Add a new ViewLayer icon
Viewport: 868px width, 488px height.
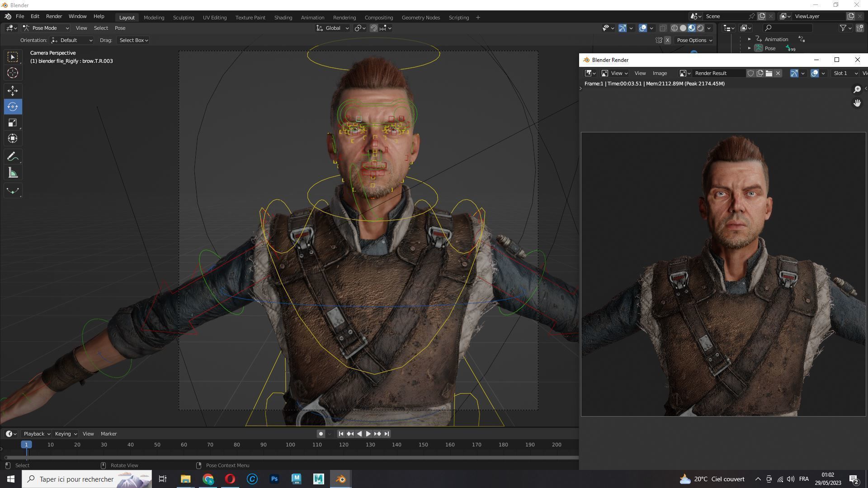(x=850, y=16)
